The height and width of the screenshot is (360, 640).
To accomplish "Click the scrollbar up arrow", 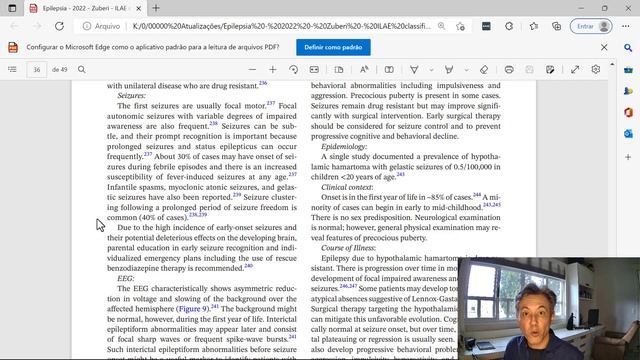I will click(x=612, y=64).
